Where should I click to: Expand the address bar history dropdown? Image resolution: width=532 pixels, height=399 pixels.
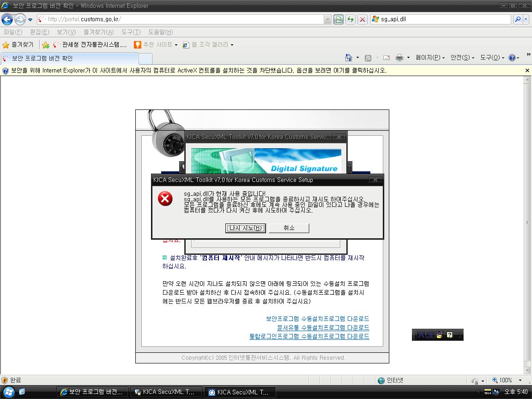tap(327, 19)
